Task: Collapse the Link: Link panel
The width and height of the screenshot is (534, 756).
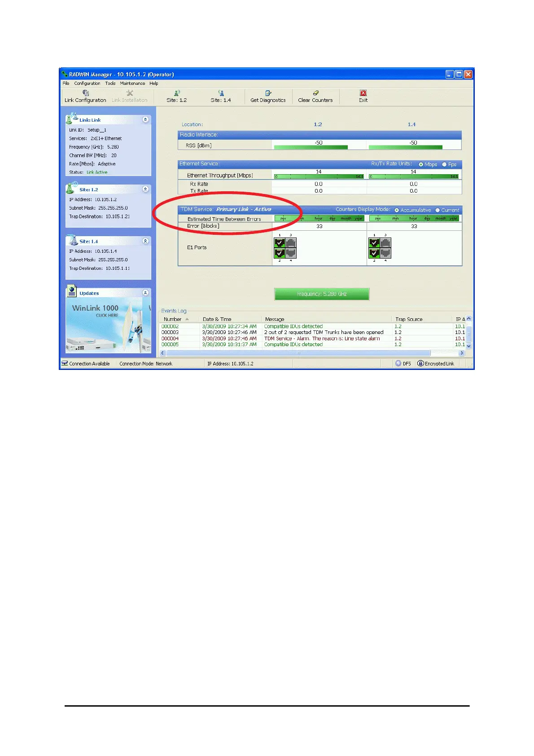Action: [145, 119]
